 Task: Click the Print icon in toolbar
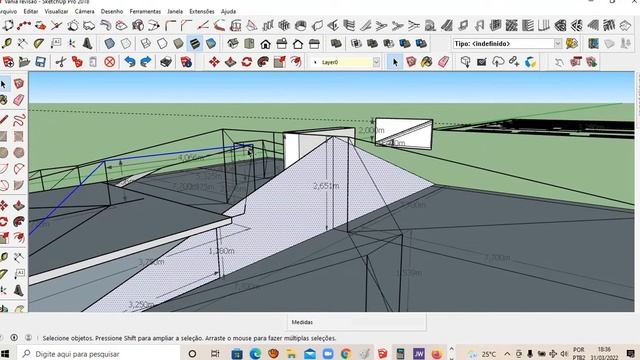click(166, 62)
